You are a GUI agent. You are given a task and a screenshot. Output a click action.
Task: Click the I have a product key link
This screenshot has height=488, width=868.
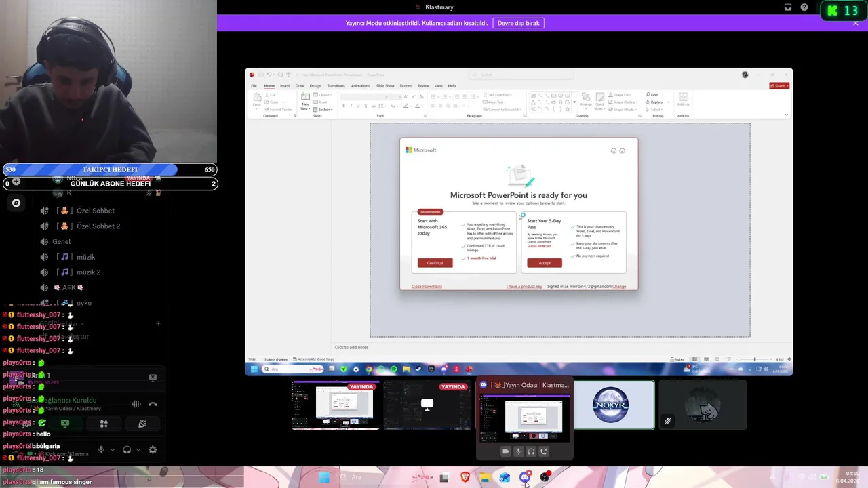click(524, 287)
